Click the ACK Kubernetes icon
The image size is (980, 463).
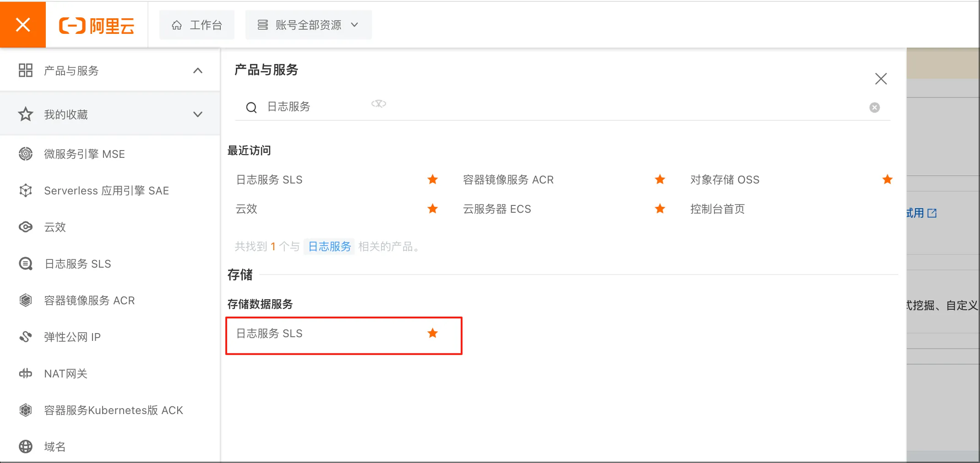[26, 410]
